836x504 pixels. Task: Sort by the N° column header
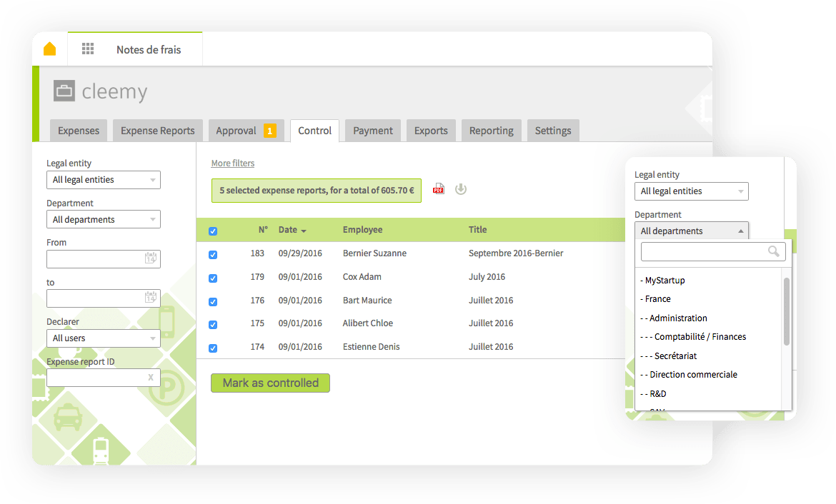click(x=263, y=230)
